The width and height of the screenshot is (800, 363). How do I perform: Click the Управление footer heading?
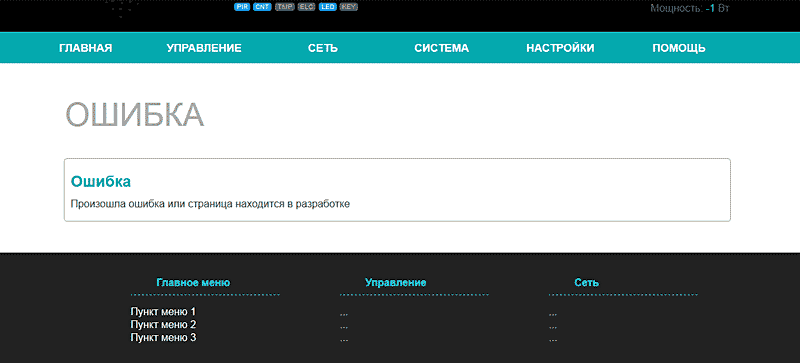pyautogui.click(x=395, y=282)
